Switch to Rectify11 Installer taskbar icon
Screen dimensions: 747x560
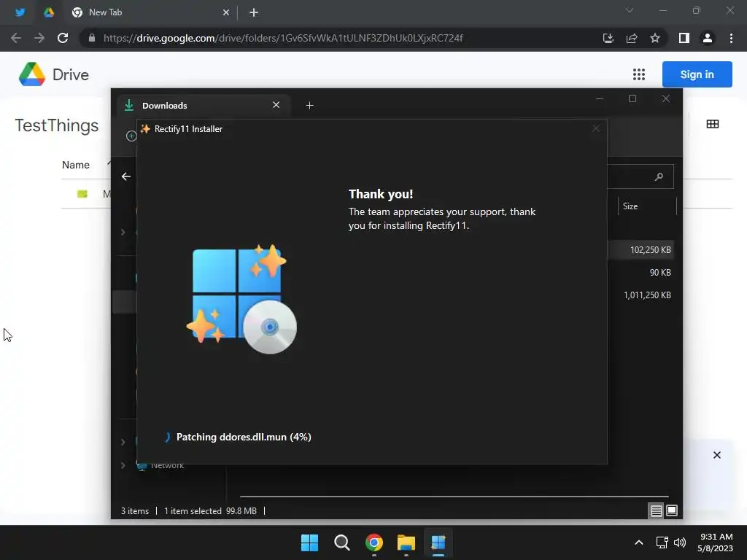coord(438,542)
